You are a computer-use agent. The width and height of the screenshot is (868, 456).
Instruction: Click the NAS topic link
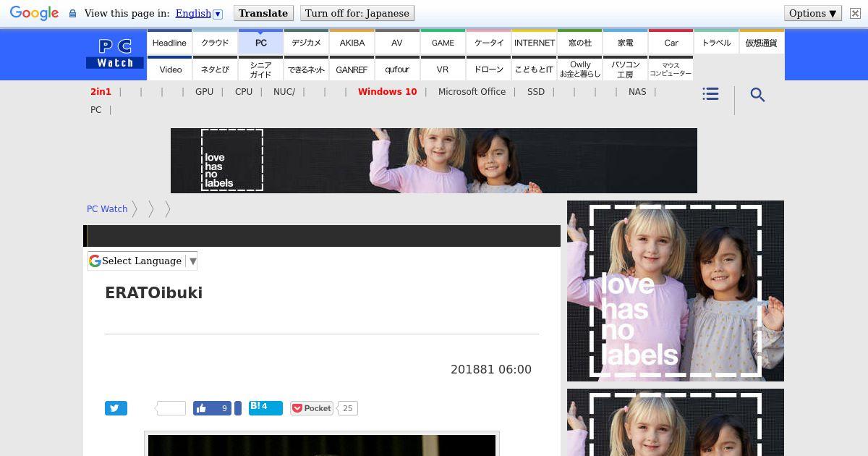pos(637,92)
